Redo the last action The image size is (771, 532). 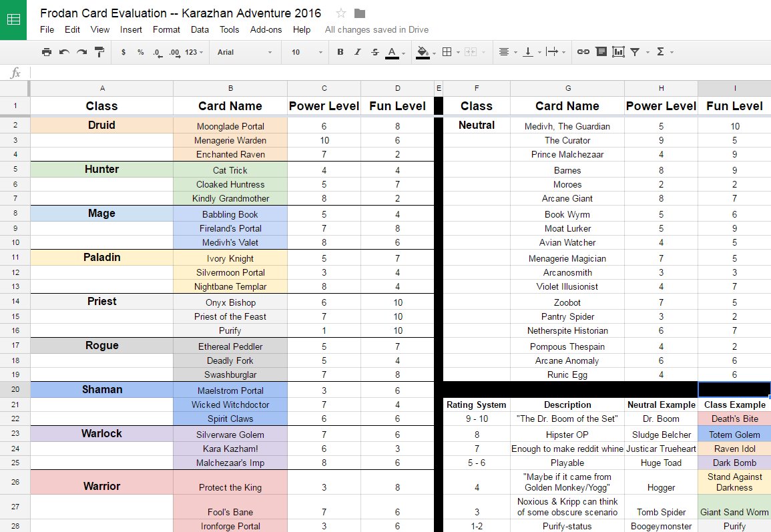click(x=81, y=51)
